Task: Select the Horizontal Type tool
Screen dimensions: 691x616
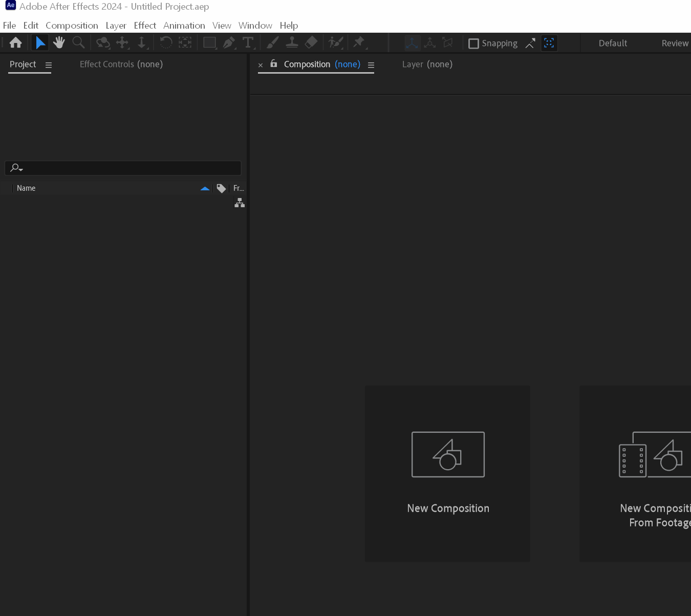Action: point(248,43)
